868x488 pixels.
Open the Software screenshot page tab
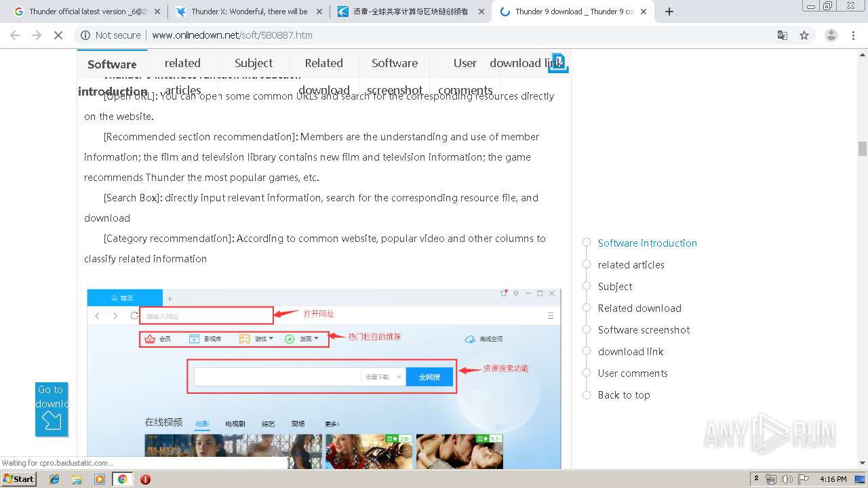395,76
